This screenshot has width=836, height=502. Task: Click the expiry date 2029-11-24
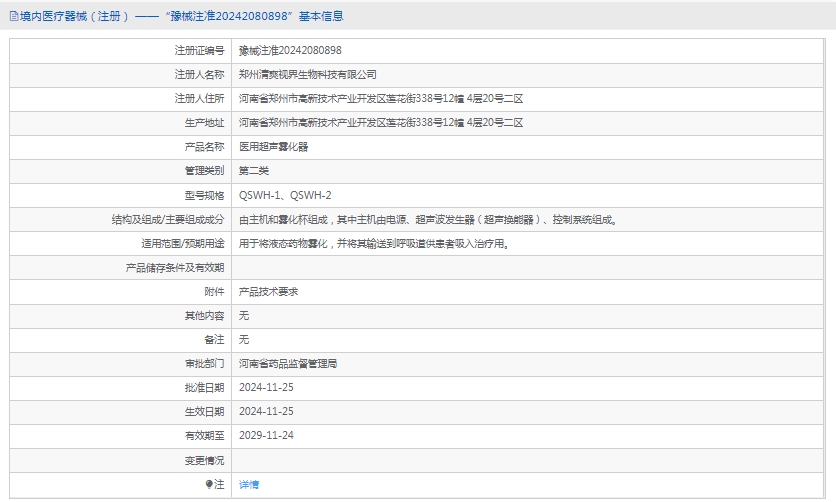[x=266, y=436]
